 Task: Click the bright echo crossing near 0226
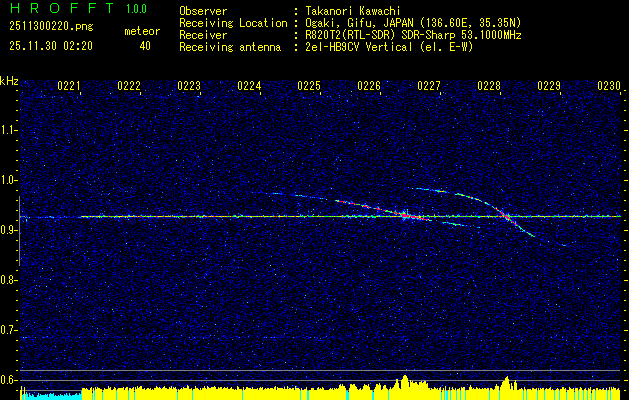pos(406,215)
